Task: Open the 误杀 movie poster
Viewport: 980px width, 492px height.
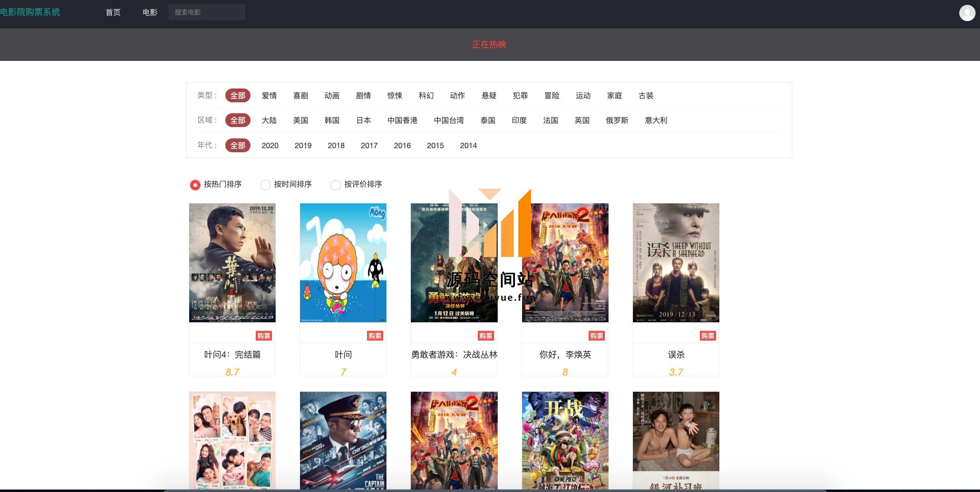Action: 676,263
